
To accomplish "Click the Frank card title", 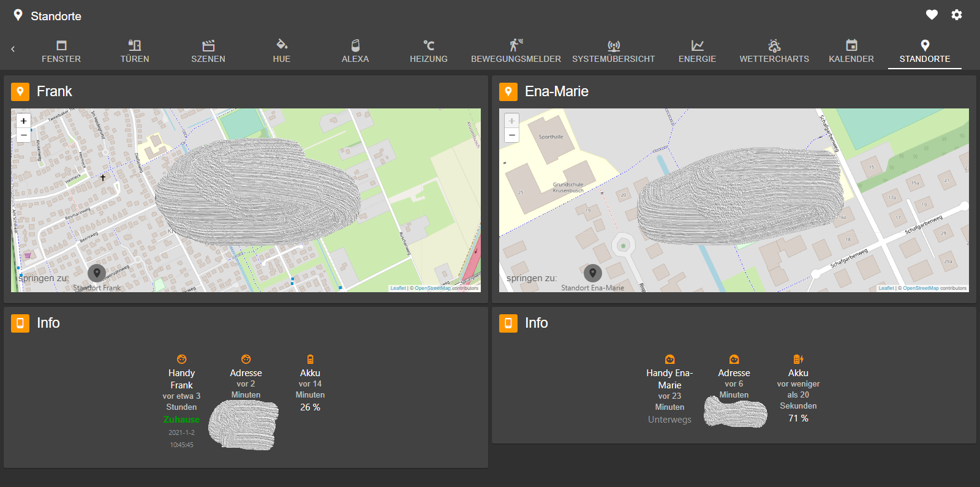I will click(x=55, y=91).
